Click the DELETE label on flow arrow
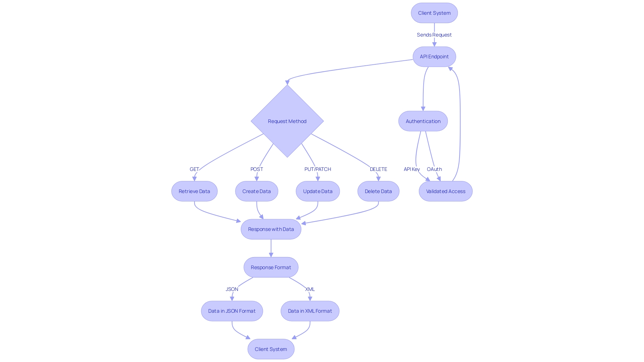Viewport: 644px width, 362px height. 378,169
